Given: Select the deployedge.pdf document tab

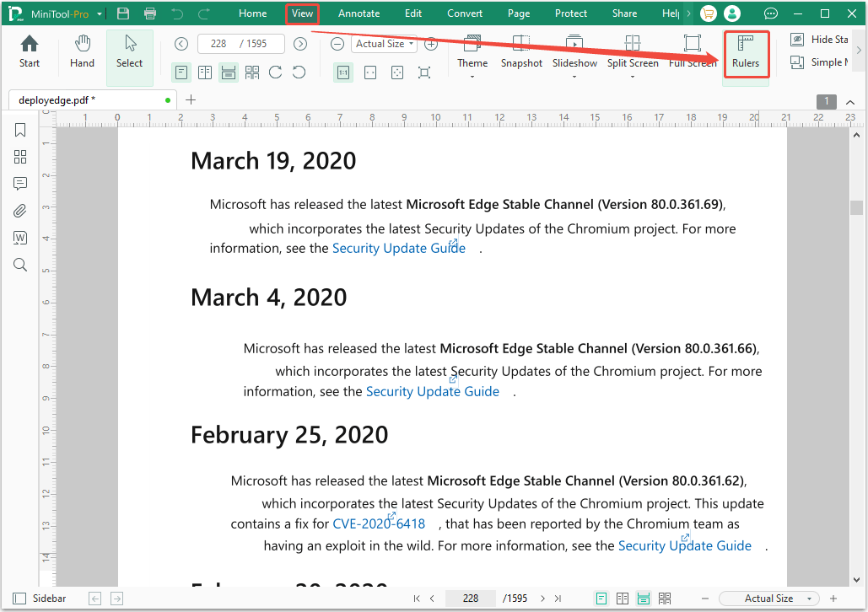Looking at the screenshot, I should tap(93, 100).
